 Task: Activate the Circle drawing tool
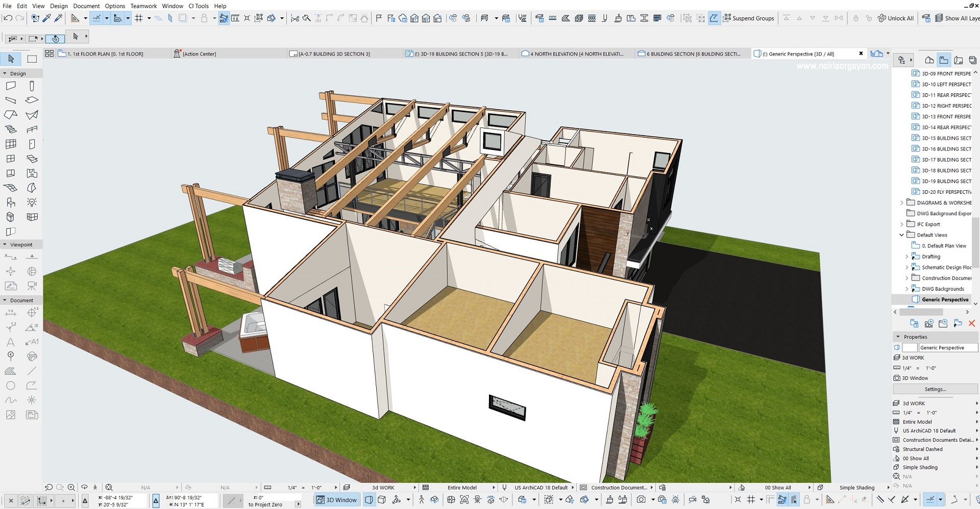[x=11, y=386]
